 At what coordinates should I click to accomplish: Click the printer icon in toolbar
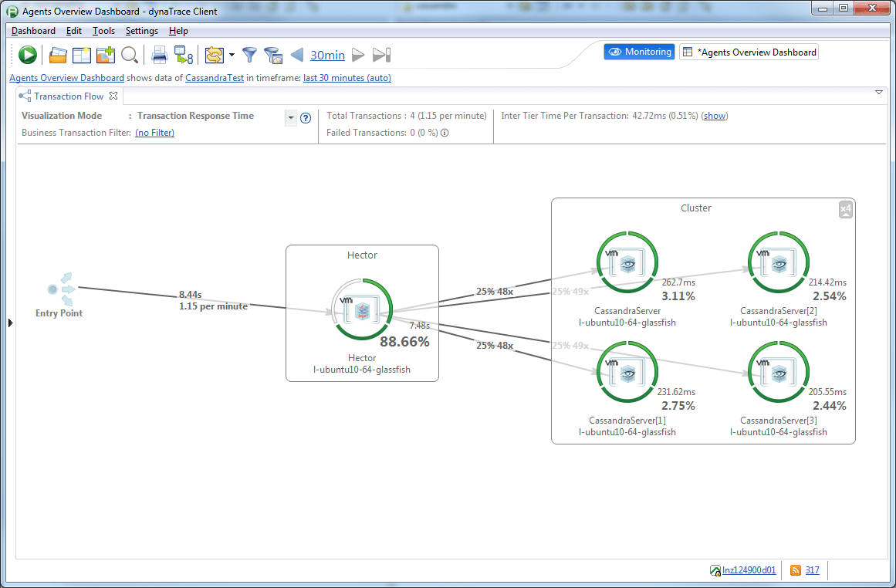[160, 55]
